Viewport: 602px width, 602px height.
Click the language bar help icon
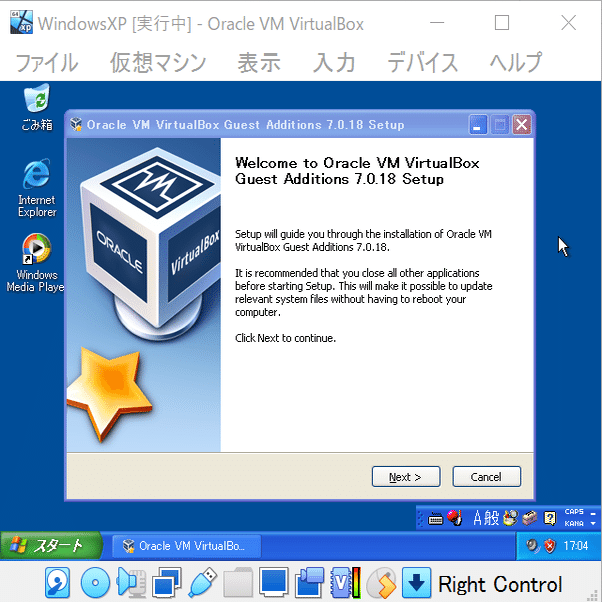[x=550, y=518]
